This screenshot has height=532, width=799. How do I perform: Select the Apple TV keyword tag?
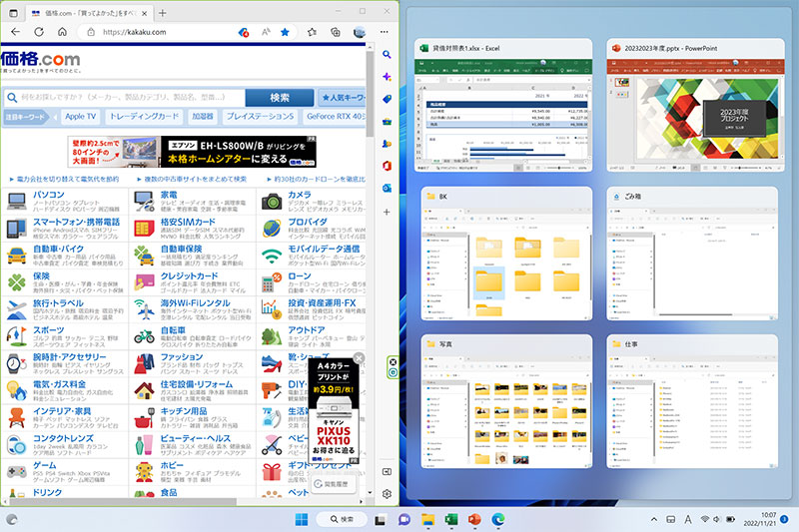81,117
